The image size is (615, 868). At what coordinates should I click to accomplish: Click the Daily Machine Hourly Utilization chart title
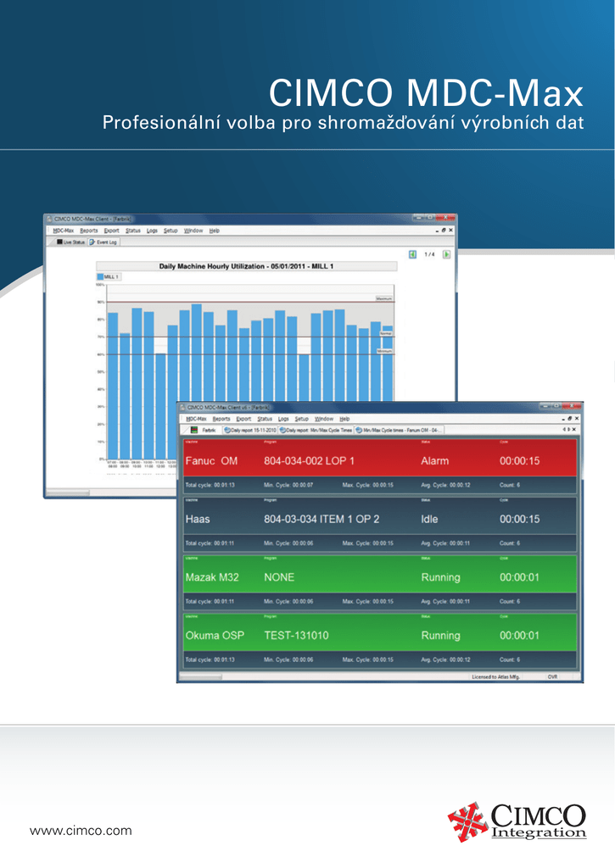tap(247, 266)
